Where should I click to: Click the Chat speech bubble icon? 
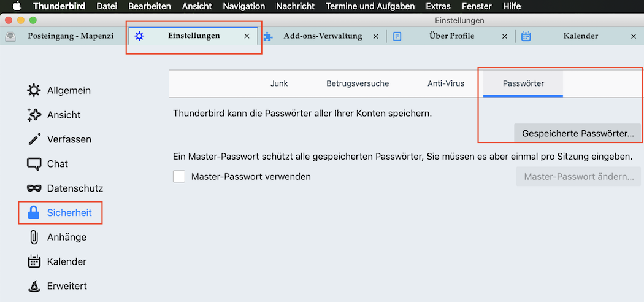[x=34, y=163]
